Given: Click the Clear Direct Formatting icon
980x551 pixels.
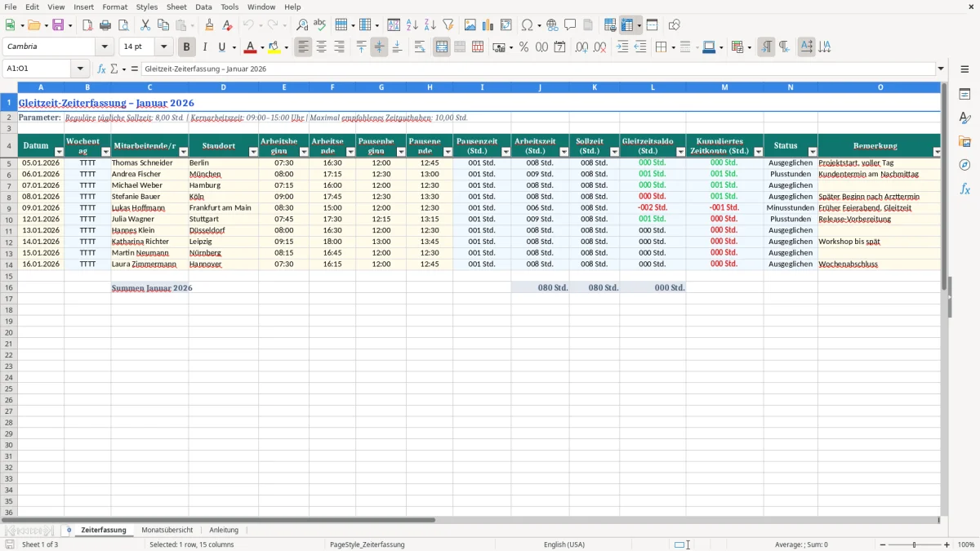Looking at the screenshot, I should coord(228,25).
